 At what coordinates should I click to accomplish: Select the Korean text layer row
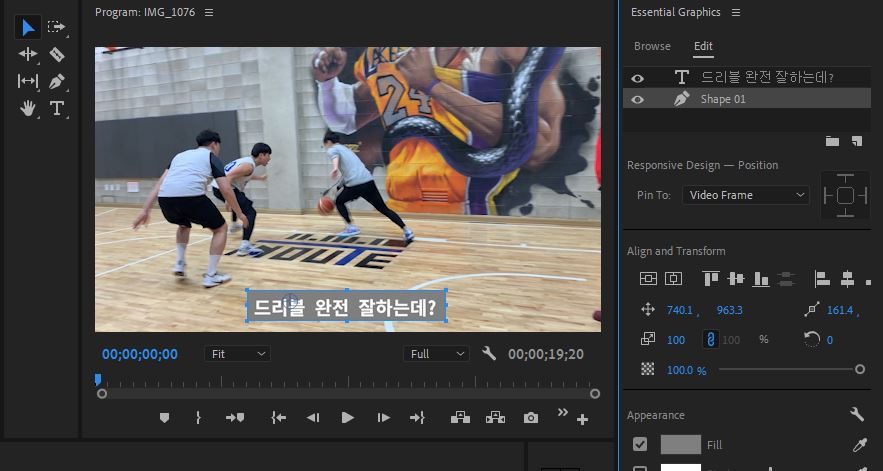[x=747, y=78]
